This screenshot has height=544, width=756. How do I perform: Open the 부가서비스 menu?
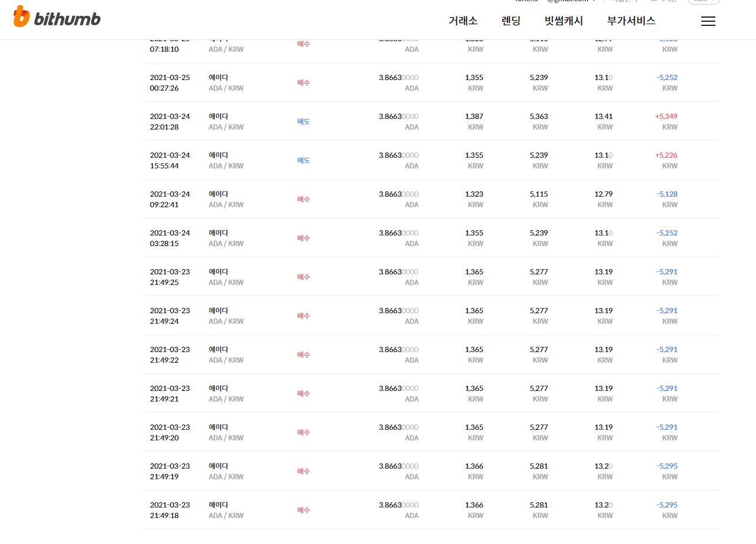(631, 21)
